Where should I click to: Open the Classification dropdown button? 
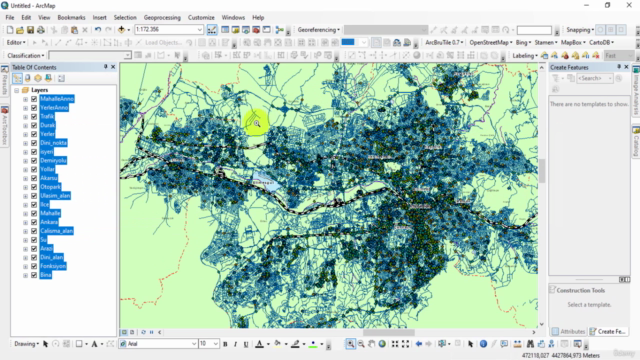pos(25,56)
